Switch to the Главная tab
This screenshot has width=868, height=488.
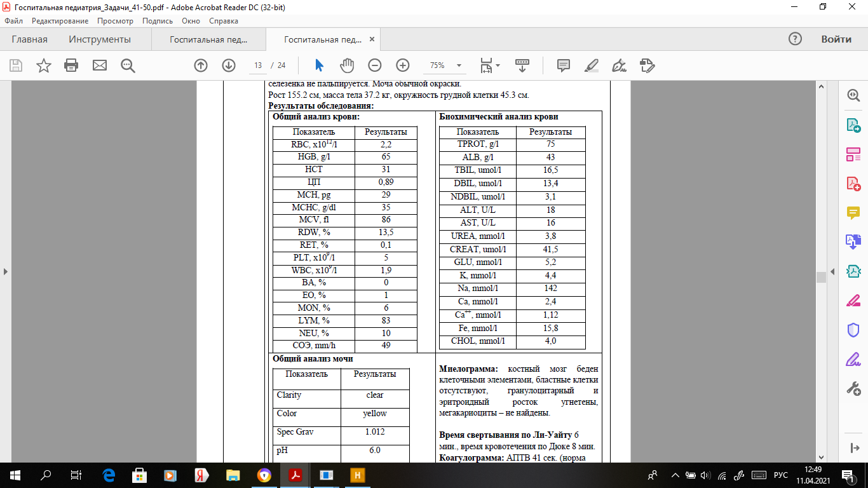coord(29,39)
